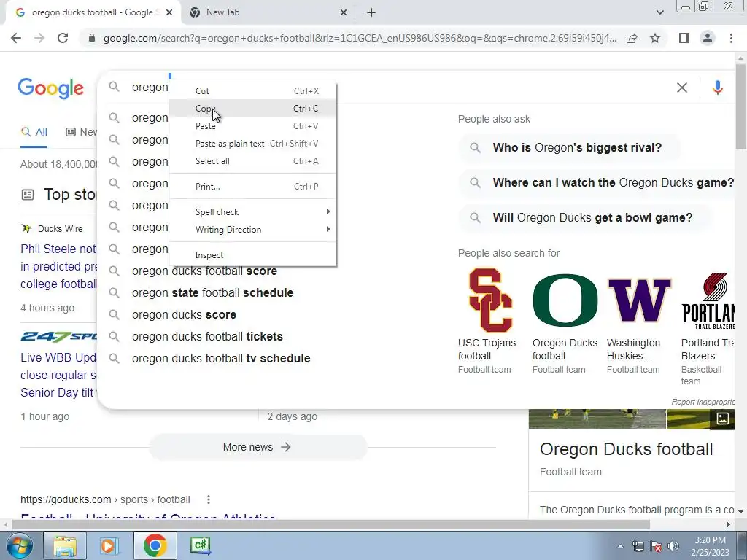Open the Phil Steele news headline
Screen dimensions: 747x560
58,266
